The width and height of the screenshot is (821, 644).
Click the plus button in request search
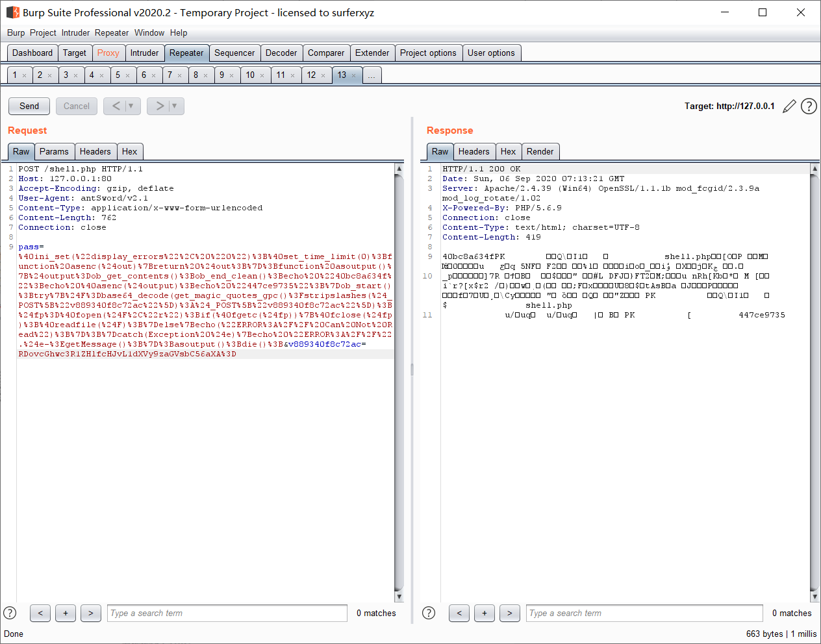66,613
